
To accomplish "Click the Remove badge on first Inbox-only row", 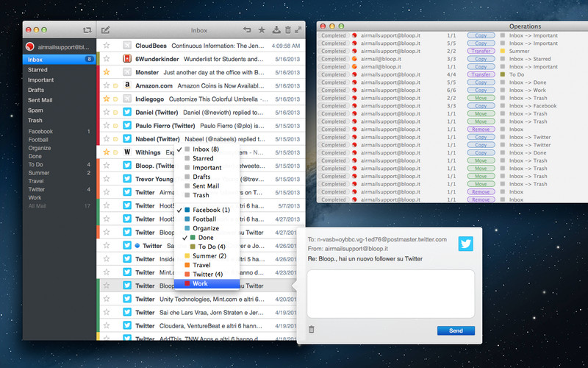I will click(x=481, y=130).
